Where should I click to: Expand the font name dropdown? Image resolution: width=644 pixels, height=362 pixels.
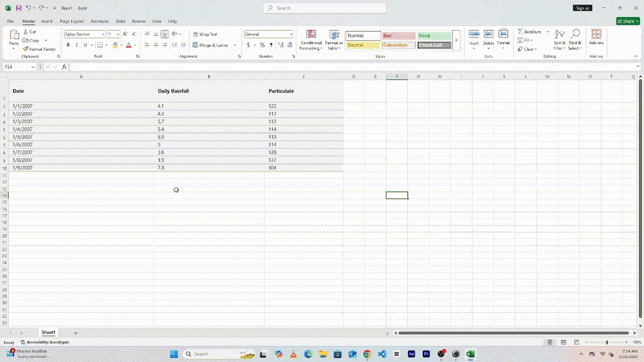pyautogui.click(x=102, y=34)
